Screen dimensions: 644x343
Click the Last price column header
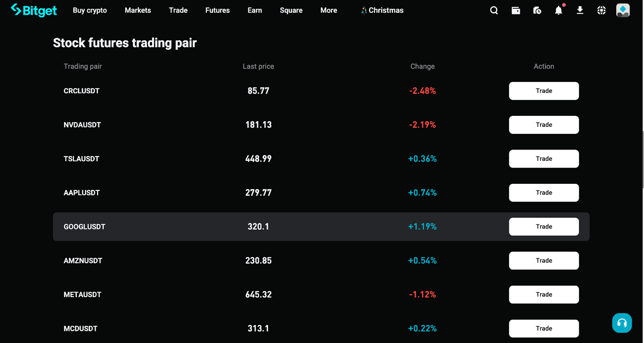coord(258,66)
